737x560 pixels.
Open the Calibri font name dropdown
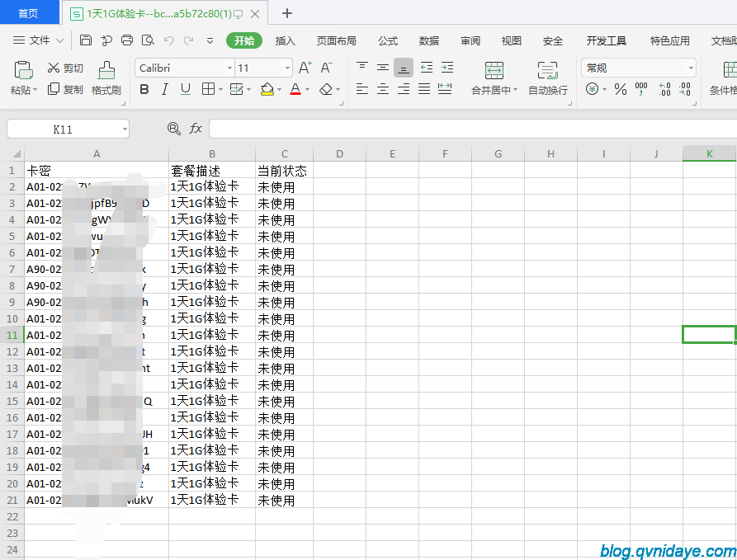229,68
